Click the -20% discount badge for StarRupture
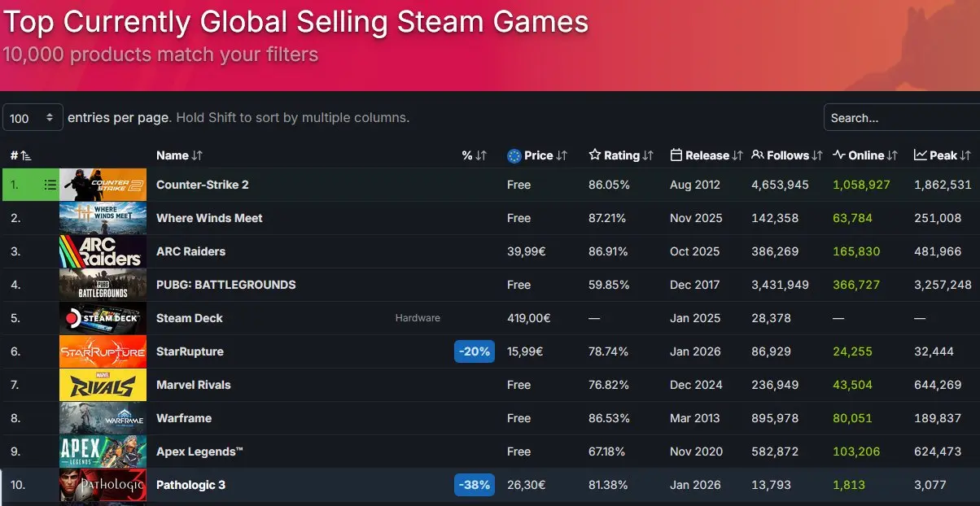980x506 pixels. point(475,351)
